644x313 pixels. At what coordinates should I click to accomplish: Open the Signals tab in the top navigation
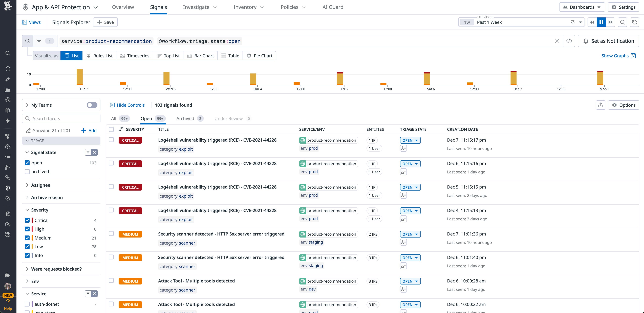(x=159, y=7)
